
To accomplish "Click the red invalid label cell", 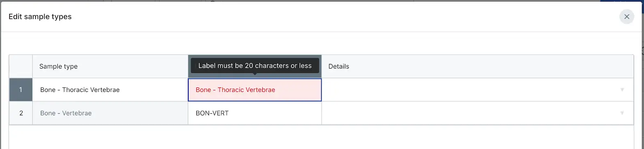I will [254, 89].
